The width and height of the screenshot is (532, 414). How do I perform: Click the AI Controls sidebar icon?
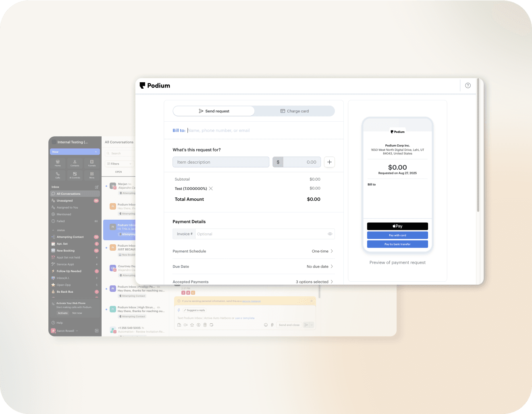[x=75, y=175]
